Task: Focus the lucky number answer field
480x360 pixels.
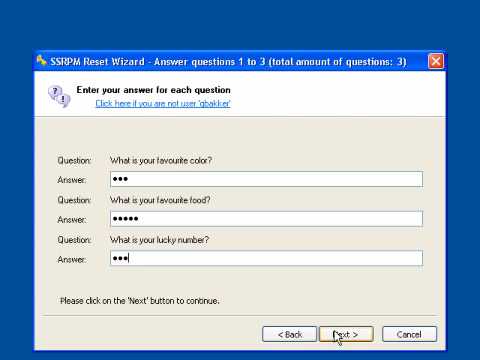Action: pos(266,258)
